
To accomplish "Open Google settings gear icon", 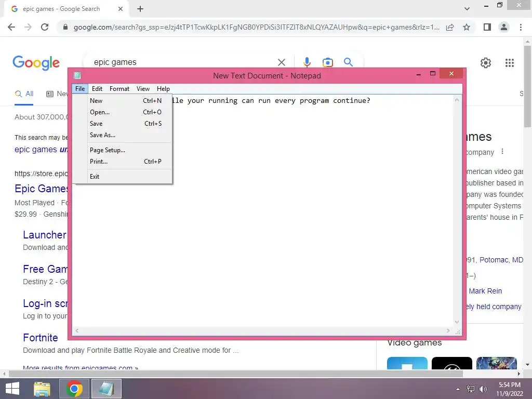I will (486, 63).
